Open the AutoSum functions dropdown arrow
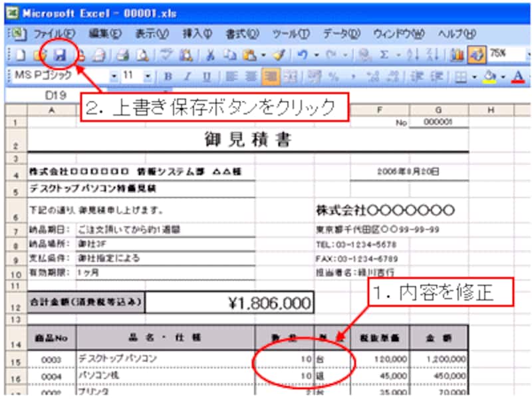The height and width of the screenshot is (399, 532). 398,55
